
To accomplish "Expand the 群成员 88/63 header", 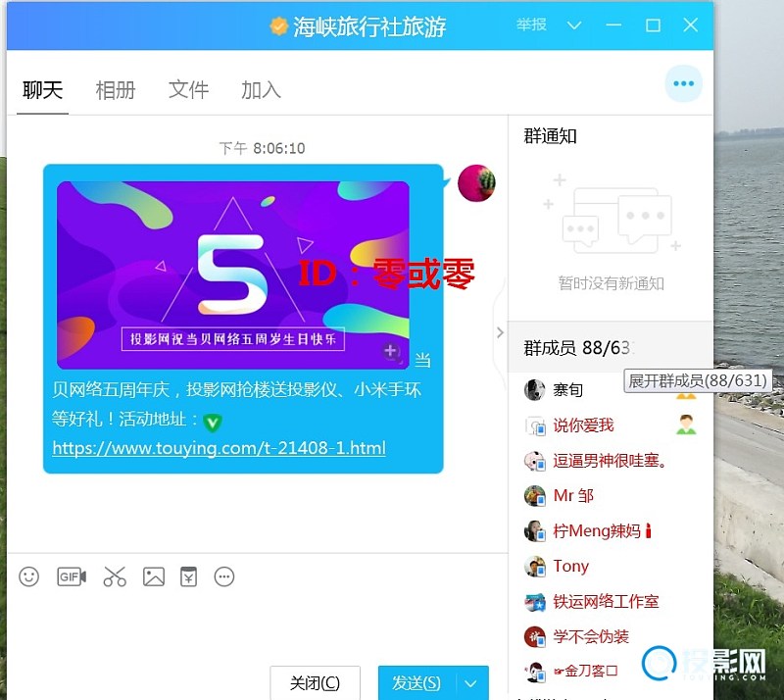I will pos(610,348).
